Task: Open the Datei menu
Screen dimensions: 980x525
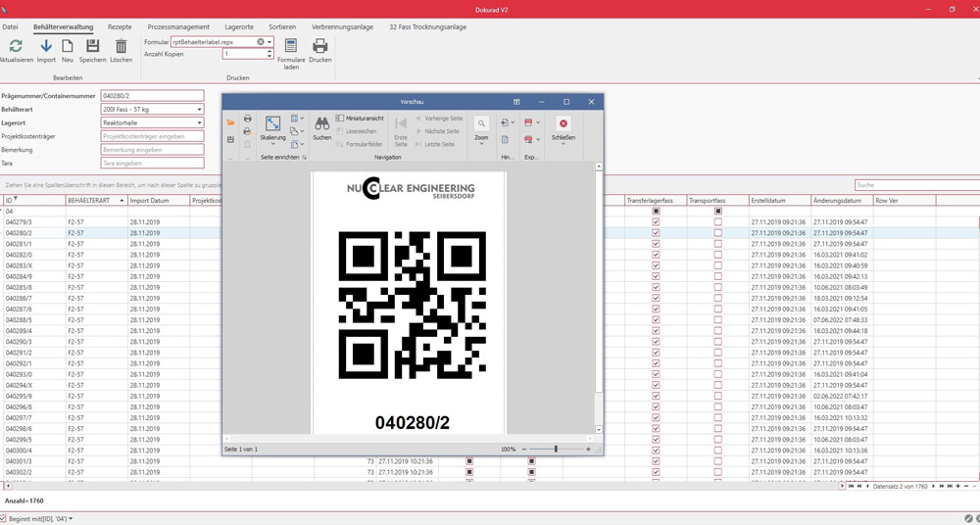Action: (x=10, y=26)
